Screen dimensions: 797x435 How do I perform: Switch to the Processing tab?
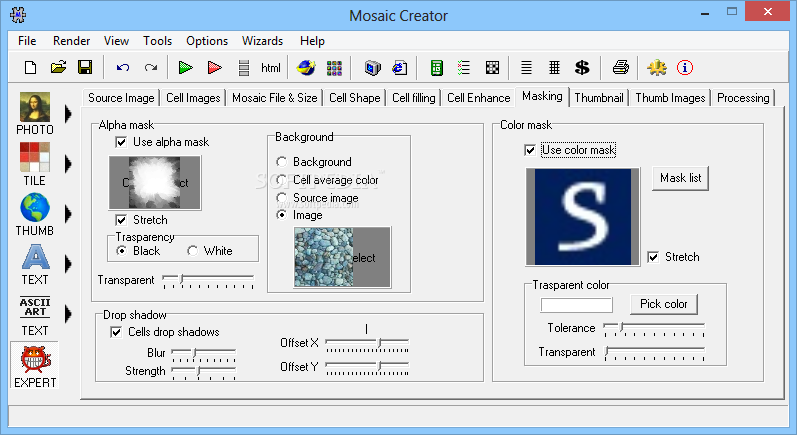[743, 98]
